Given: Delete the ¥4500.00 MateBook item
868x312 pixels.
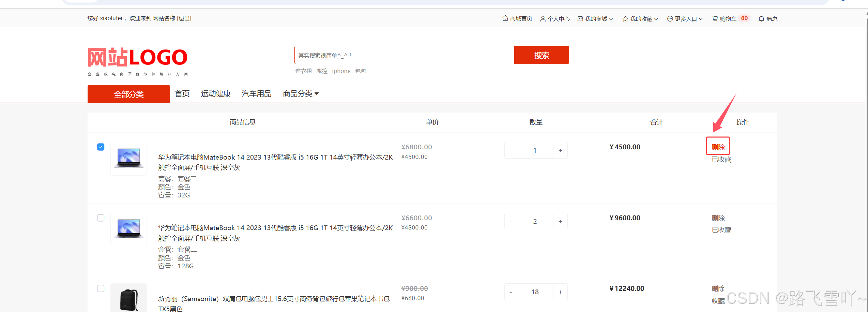Looking at the screenshot, I should coord(718,147).
